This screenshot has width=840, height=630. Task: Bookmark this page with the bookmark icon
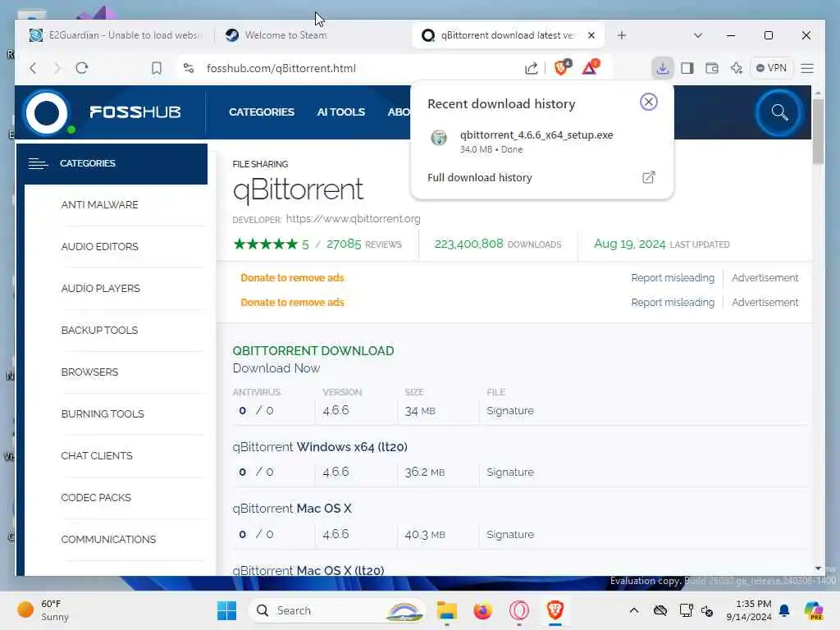tap(157, 68)
